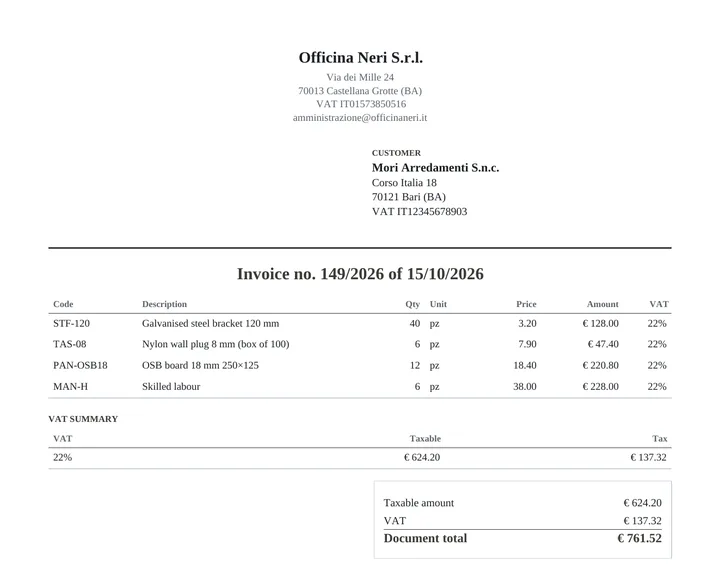The height and width of the screenshot is (570, 720).
Task: Click the Nylon wall plug 8 mm description
Action: [215, 344]
